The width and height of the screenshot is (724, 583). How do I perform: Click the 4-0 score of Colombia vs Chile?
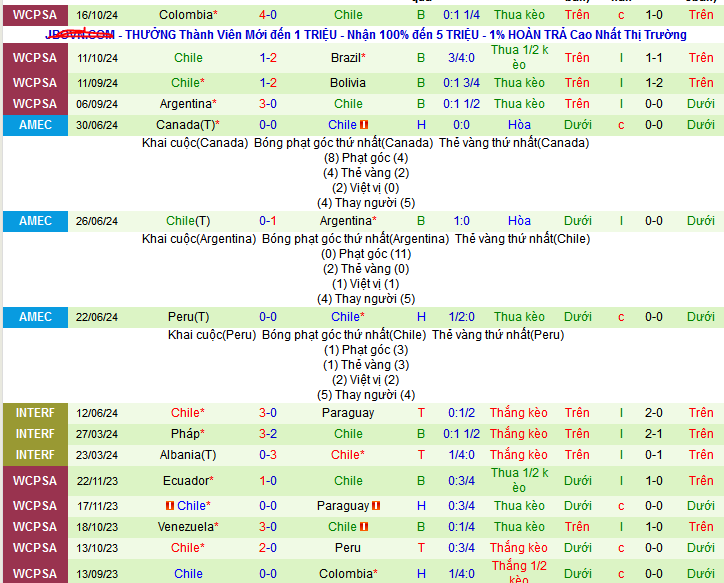pyautogui.click(x=268, y=15)
